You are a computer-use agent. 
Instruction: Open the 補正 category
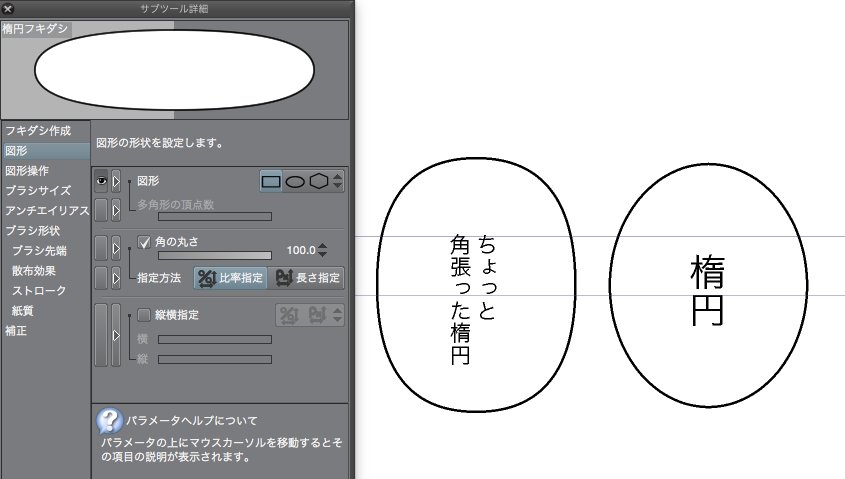(16, 330)
